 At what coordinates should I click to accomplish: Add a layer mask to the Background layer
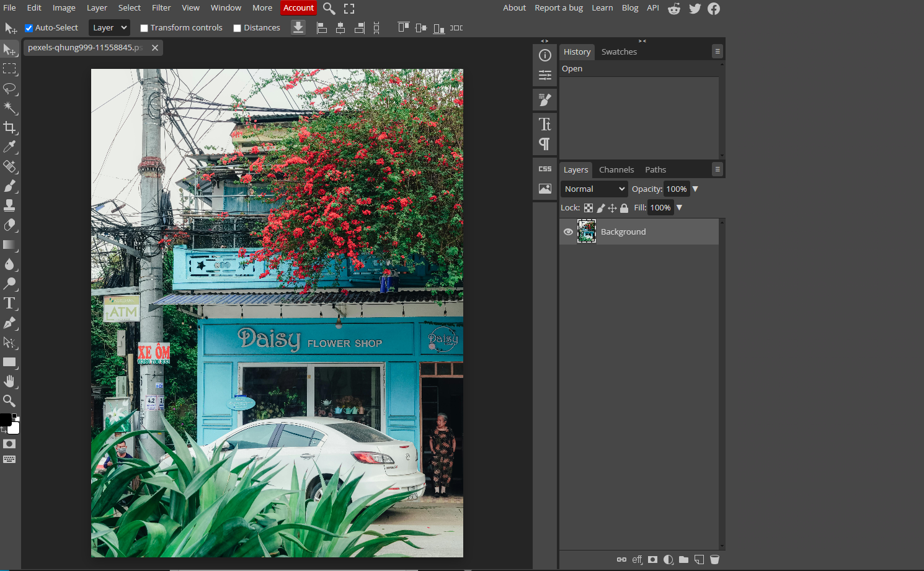coord(652,559)
